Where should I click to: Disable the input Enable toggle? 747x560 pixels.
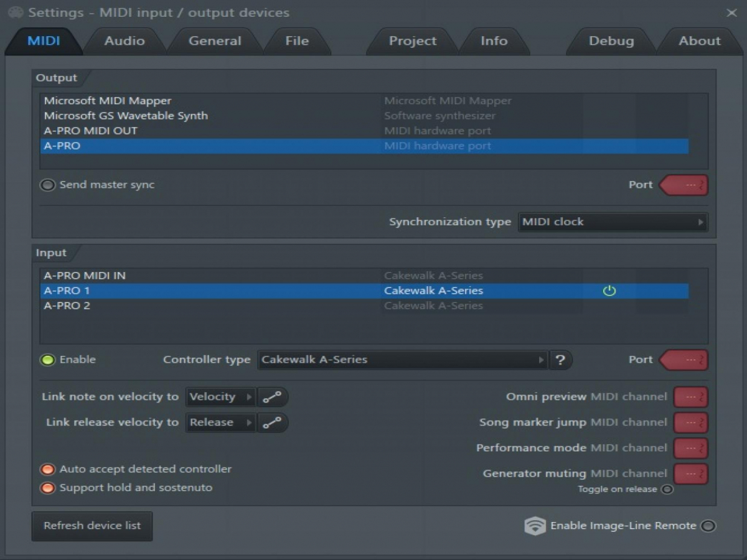(47, 360)
